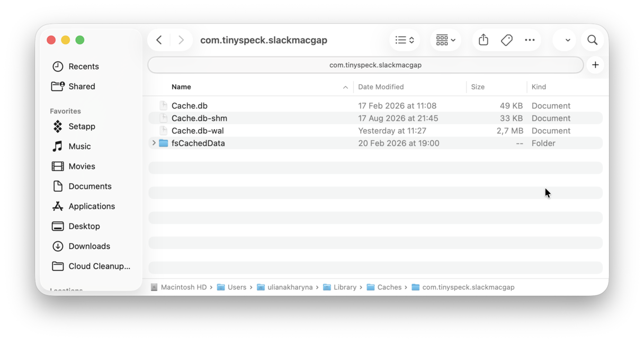Expand the fsCachedData folder disclosure arrow

click(154, 143)
